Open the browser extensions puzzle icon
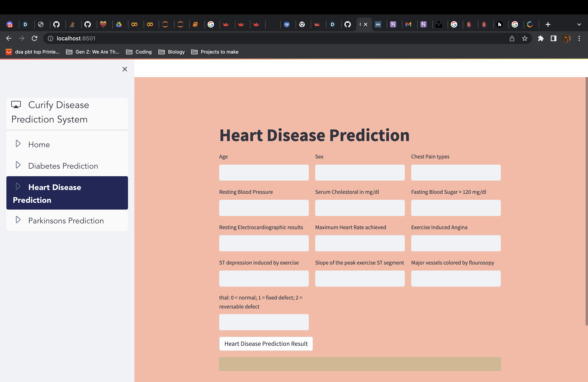This screenshot has width=588, height=382. (x=541, y=38)
